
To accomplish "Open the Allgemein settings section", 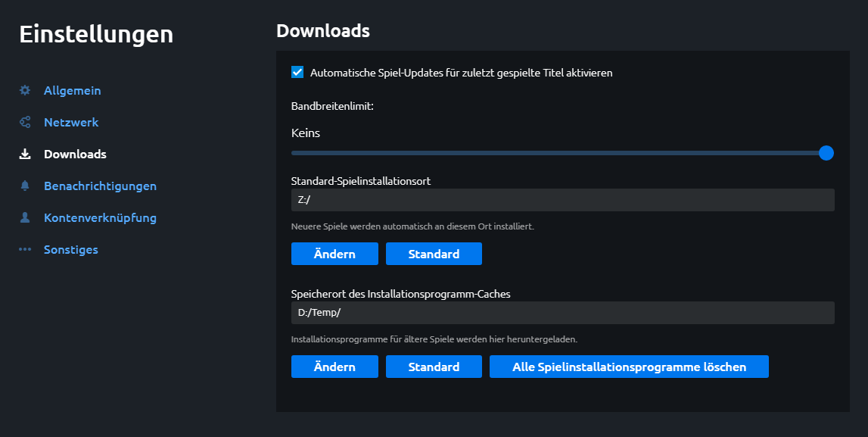I will 72,91.
